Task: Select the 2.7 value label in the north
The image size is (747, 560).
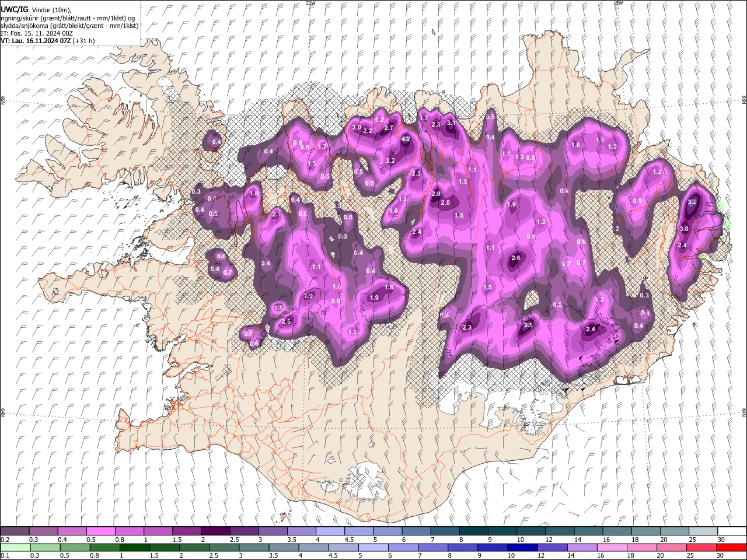Action: point(389,128)
